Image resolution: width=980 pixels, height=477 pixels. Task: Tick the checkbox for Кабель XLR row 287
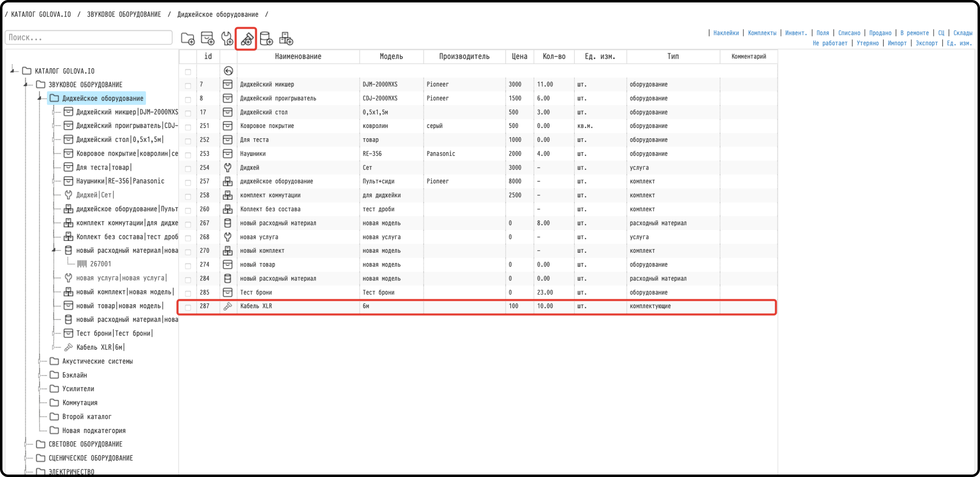pos(188,307)
